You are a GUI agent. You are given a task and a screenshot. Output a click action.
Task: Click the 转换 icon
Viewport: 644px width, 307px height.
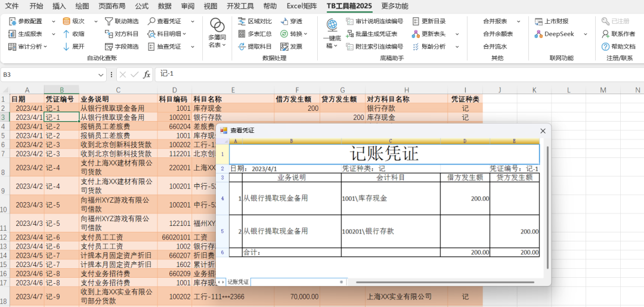coord(284,34)
